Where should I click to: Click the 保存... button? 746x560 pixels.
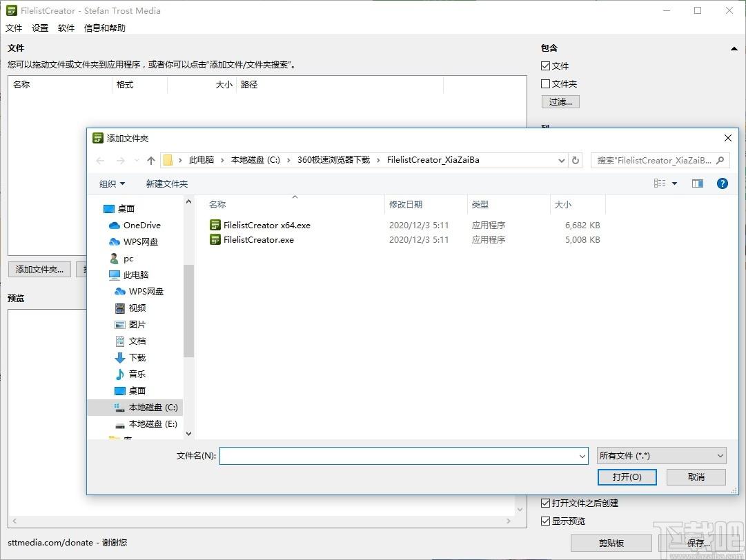pos(698,543)
